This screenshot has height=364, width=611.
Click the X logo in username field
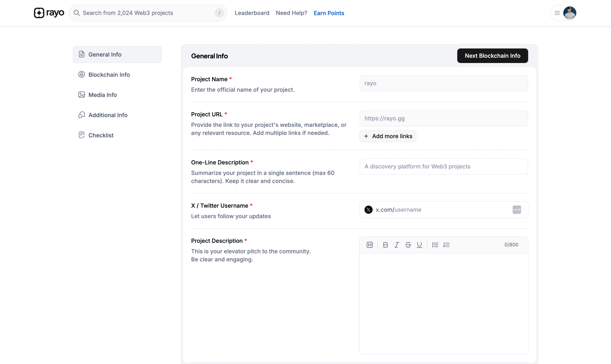pos(368,210)
